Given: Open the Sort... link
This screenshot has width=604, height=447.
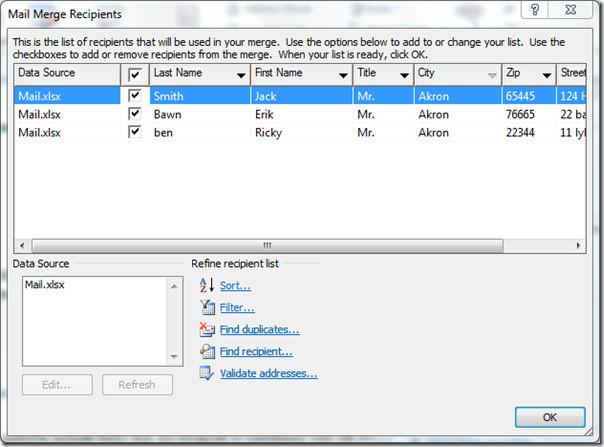Looking at the screenshot, I should point(235,286).
